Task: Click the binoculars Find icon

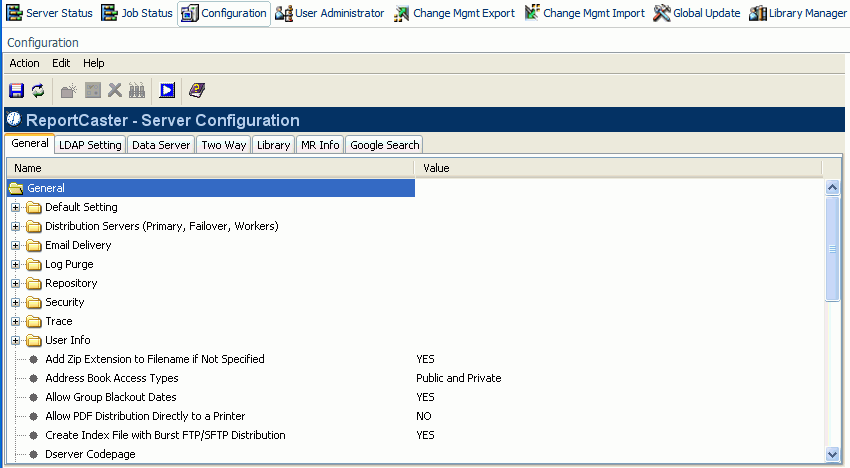Action: (x=137, y=90)
